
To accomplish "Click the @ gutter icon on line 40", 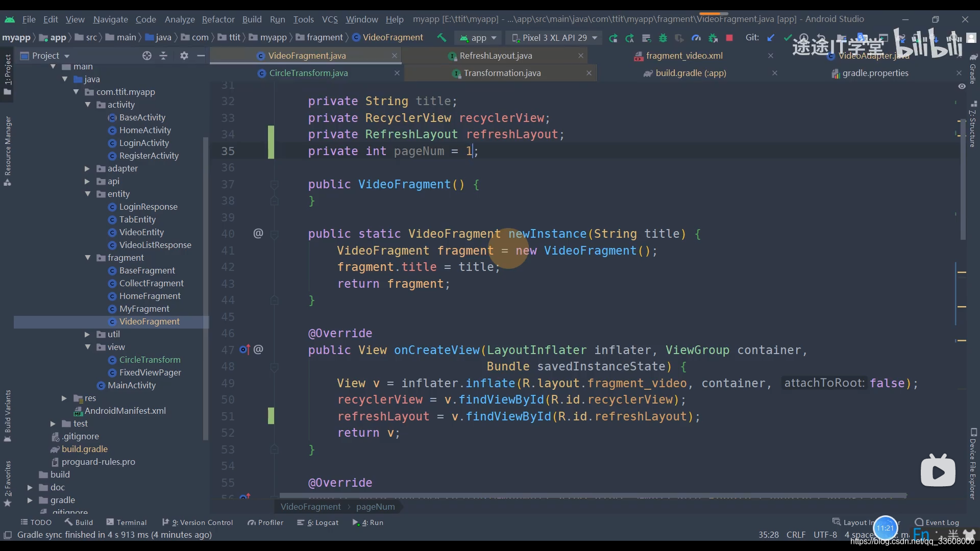I will 258,234.
